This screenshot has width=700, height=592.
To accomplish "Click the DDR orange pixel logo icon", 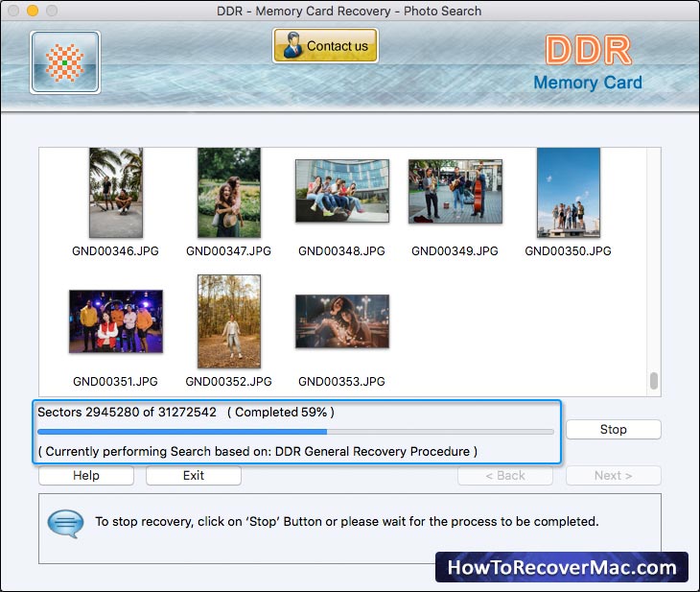I will tap(65, 62).
